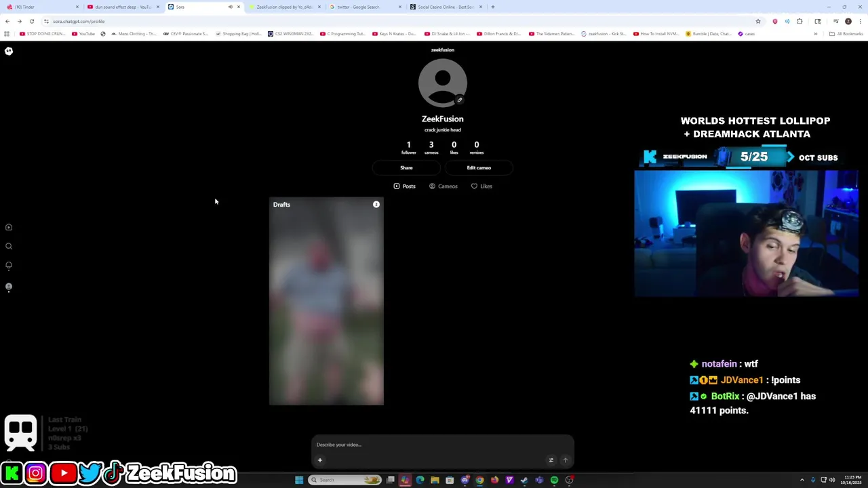This screenshot has width=868, height=488.
Task: Open the CS2 WINGMAN bookmark
Action: (x=290, y=34)
